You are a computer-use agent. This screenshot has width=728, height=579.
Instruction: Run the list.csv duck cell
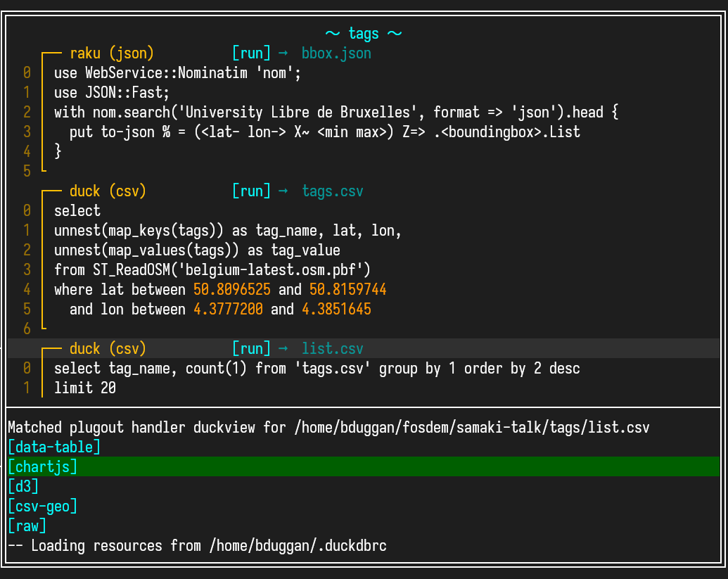250,349
